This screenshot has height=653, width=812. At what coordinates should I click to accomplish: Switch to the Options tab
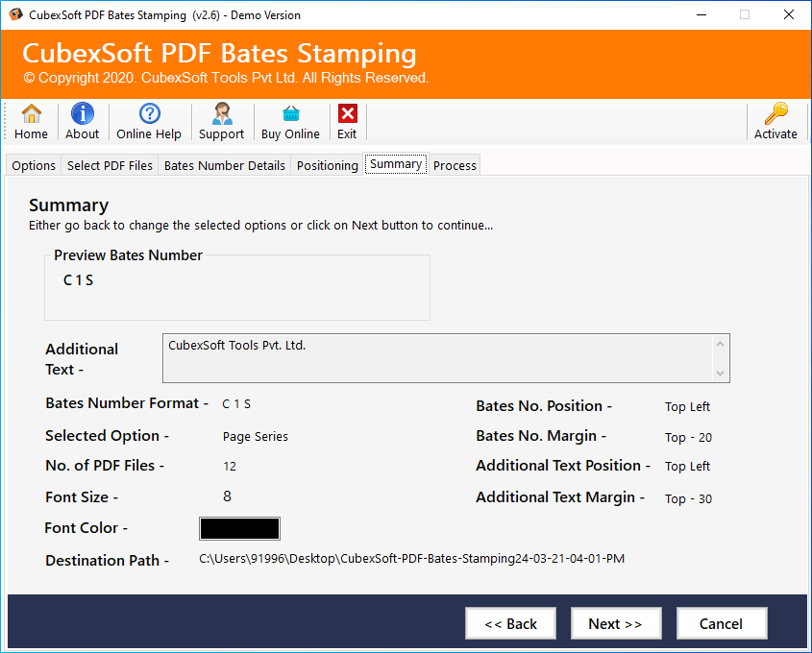(34, 165)
